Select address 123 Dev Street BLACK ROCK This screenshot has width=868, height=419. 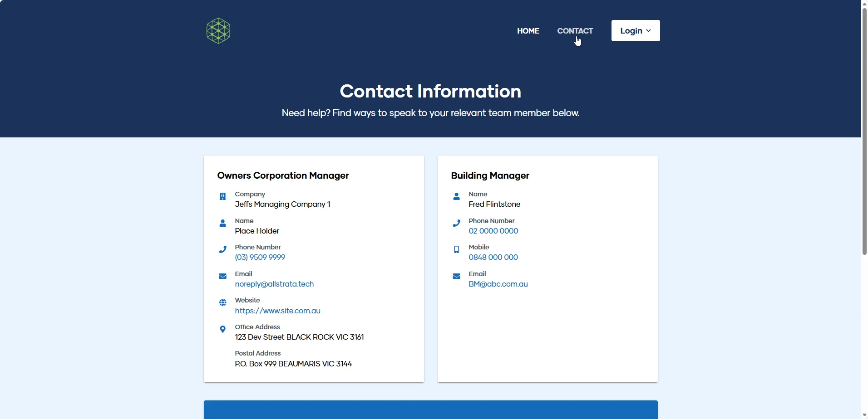[x=300, y=337]
